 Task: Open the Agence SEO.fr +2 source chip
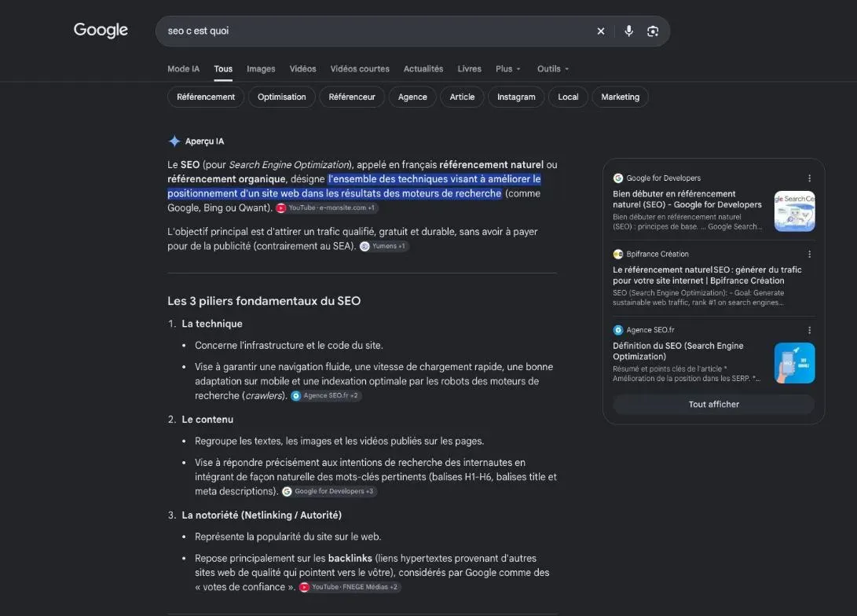pos(326,396)
